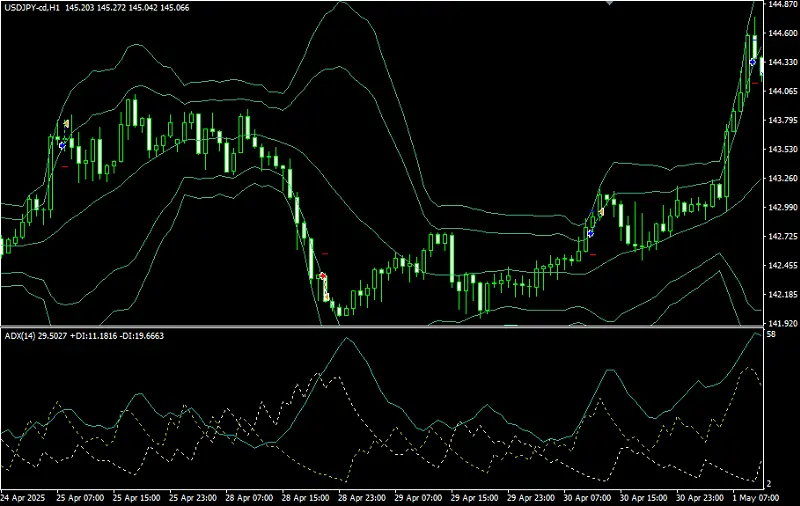Viewport: 800px width, 506px height.
Task: Click the divider between price chart and ADX panel
Action: pos(380,326)
